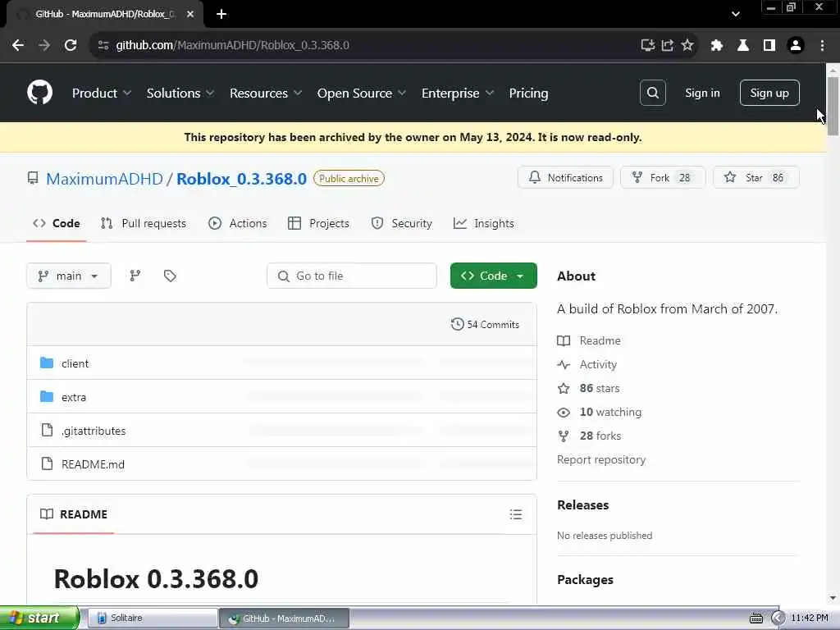Reload the page with the refresh icon
The width and height of the screenshot is (840, 630).
point(71,45)
